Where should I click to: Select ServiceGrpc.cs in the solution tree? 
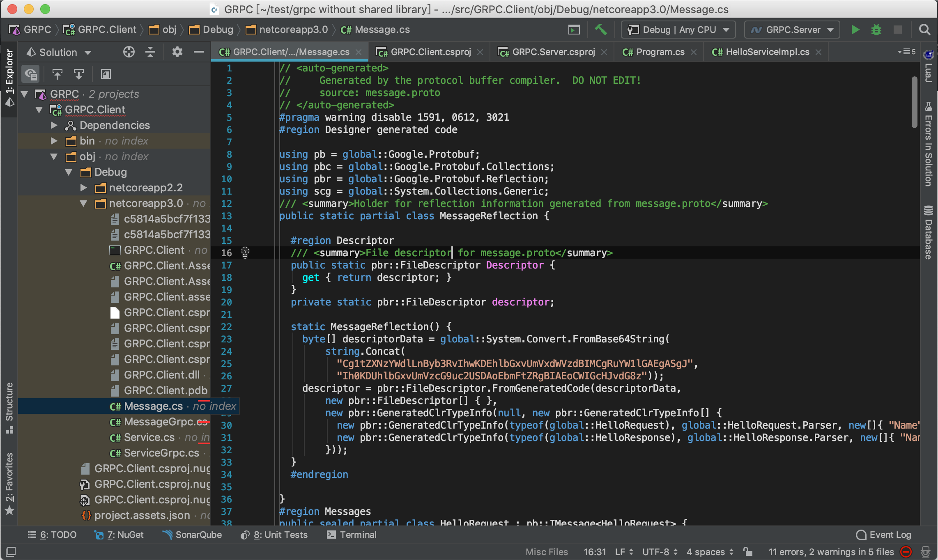154,453
